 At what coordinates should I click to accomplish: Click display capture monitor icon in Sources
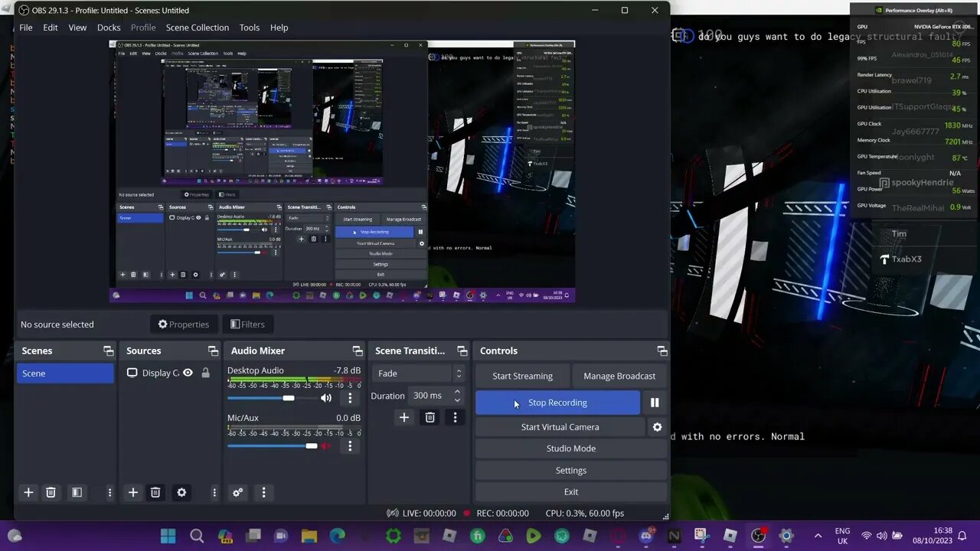[x=132, y=373]
